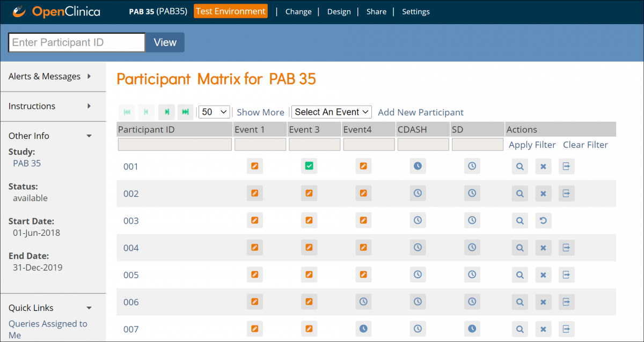The image size is (644, 342).
Task: Remove participant 006 with the X icon
Action: [x=543, y=302]
